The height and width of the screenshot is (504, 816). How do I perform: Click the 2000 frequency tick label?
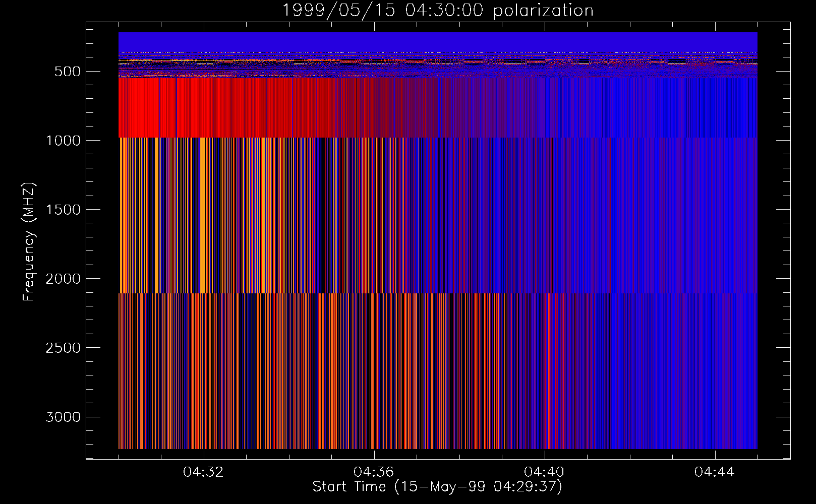tap(63, 279)
